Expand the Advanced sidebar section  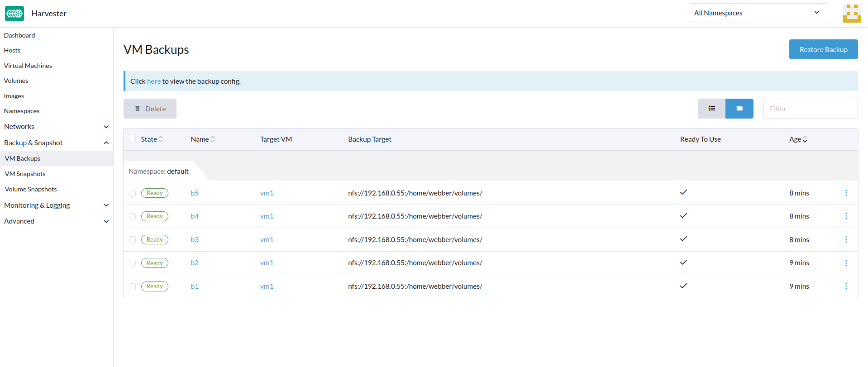pos(56,221)
